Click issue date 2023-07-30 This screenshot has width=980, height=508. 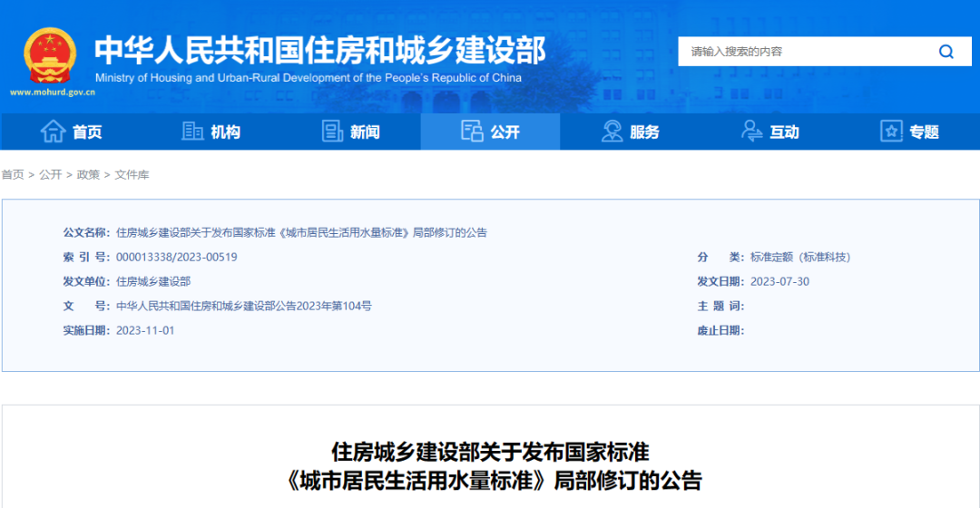point(779,281)
